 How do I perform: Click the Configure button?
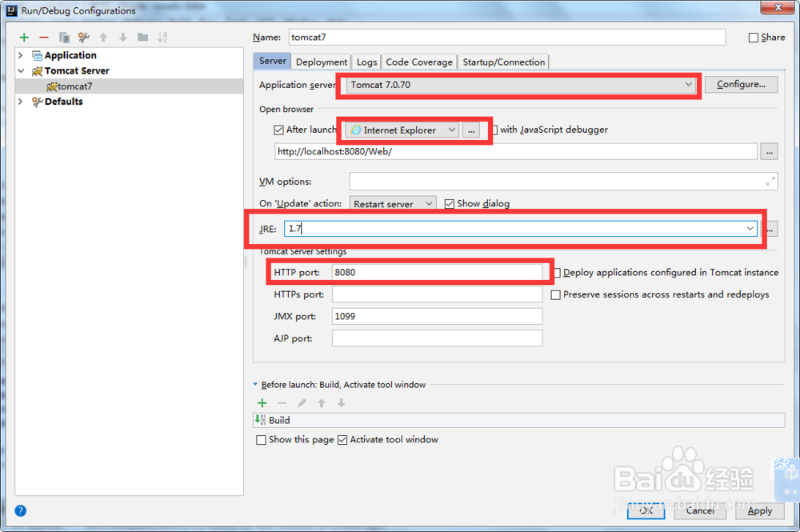(x=741, y=85)
